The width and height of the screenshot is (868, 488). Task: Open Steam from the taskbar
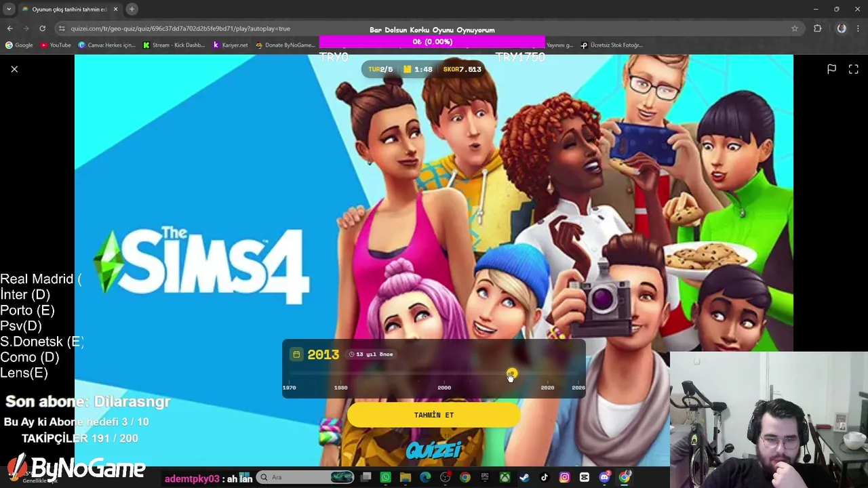[524, 477]
